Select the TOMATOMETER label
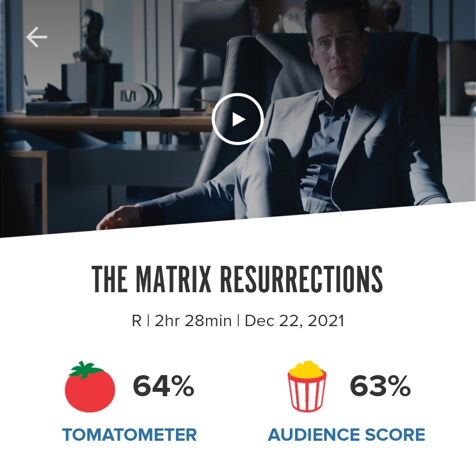 click(129, 435)
